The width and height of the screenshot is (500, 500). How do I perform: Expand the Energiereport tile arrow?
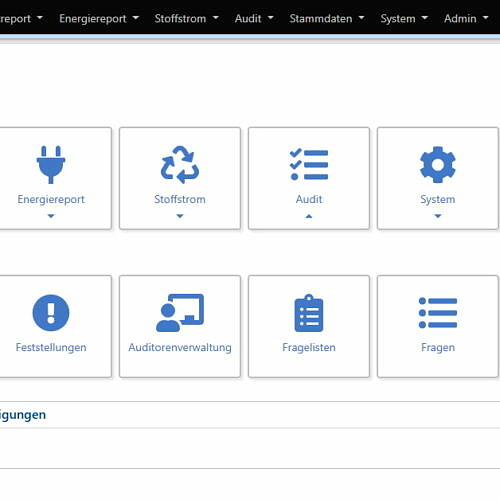click(x=51, y=216)
